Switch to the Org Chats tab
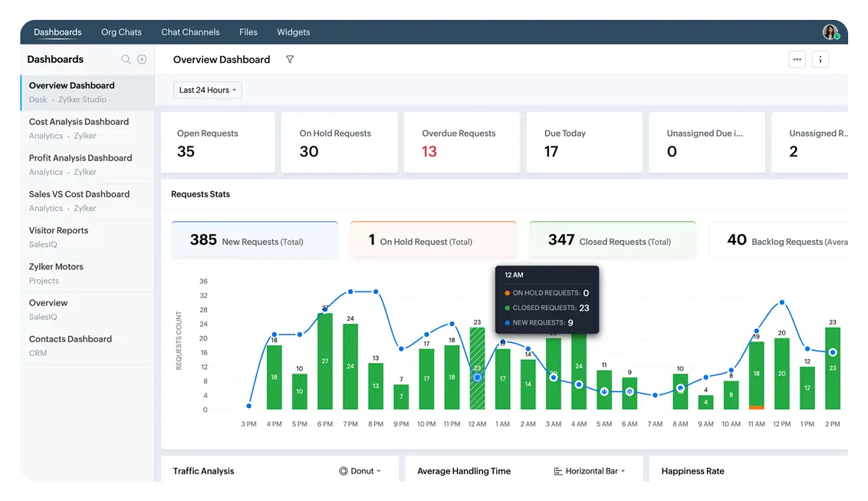 [121, 32]
